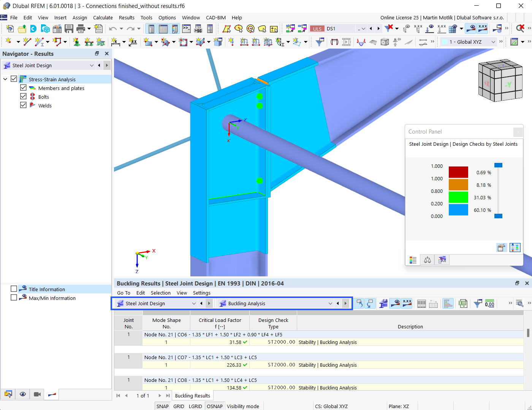Click the new line tool icon
The width and height of the screenshot is (532, 410).
pyautogui.click(x=27, y=41)
